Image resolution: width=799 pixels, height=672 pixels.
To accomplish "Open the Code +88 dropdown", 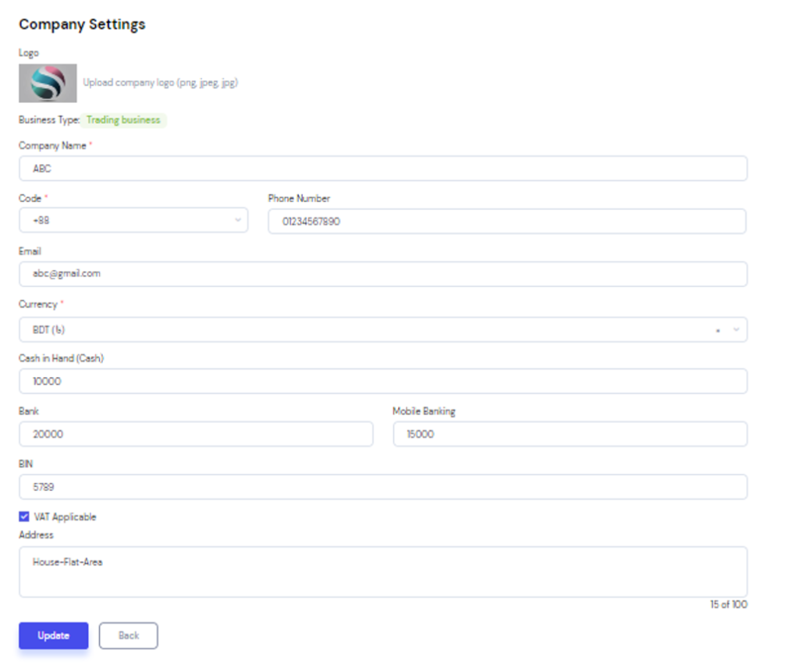I will click(133, 220).
